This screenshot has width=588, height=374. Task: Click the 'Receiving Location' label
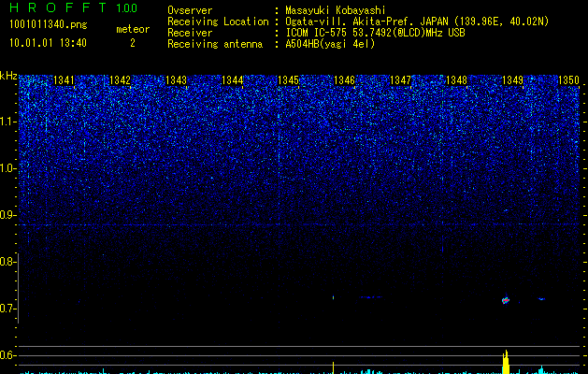coord(218,22)
